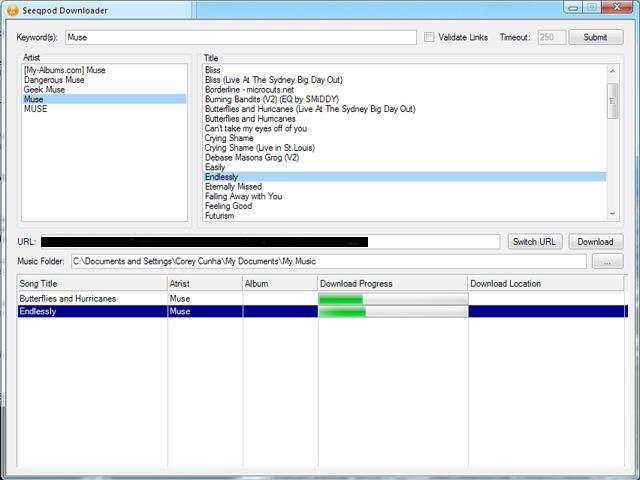Maximize the Seeqpod Downloader window
Image resolution: width=640 pixels, height=480 pixels.
[592, 7]
